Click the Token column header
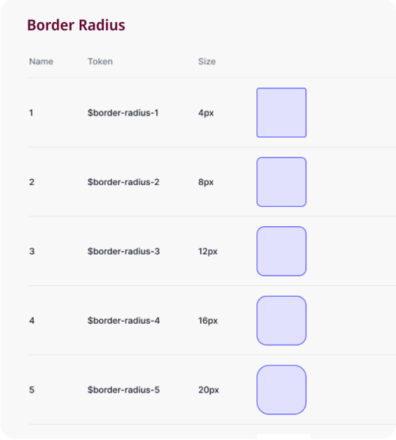The width and height of the screenshot is (396, 440). click(100, 62)
